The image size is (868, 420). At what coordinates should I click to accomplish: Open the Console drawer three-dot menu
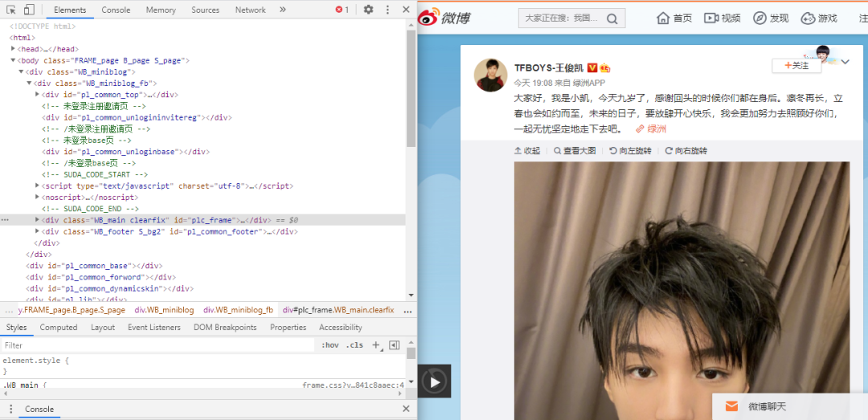[10, 409]
